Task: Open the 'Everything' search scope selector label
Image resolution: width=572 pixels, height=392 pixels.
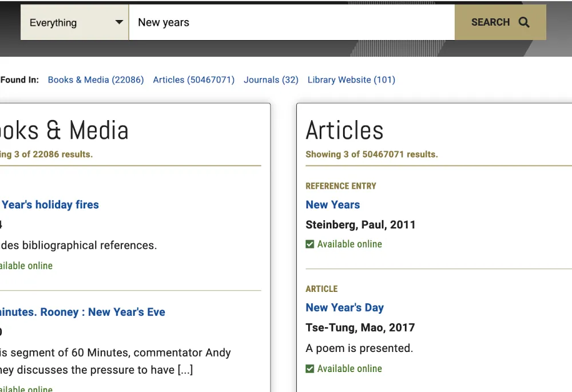Action: pos(53,23)
